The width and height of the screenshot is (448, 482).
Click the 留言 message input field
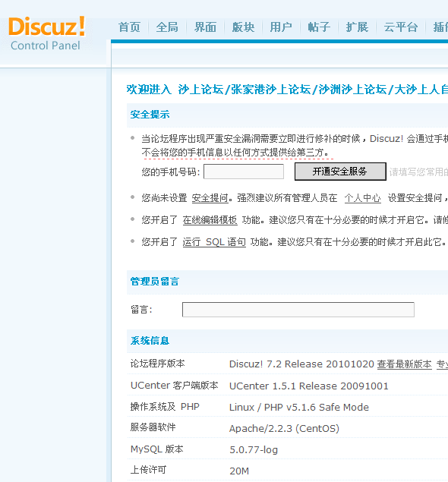[x=298, y=310]
